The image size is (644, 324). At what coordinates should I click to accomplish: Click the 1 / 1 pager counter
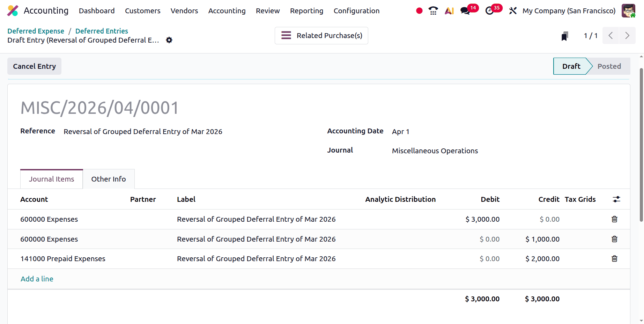coord(591,36)
